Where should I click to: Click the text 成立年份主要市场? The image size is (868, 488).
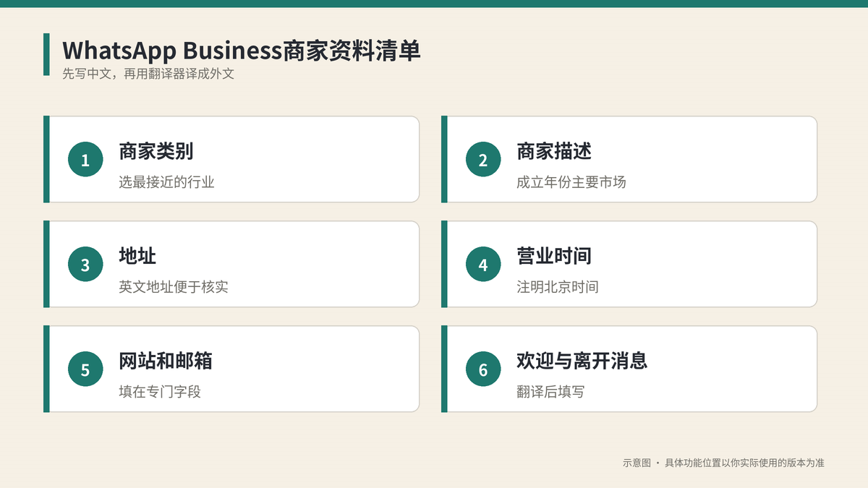pos(571,182)
